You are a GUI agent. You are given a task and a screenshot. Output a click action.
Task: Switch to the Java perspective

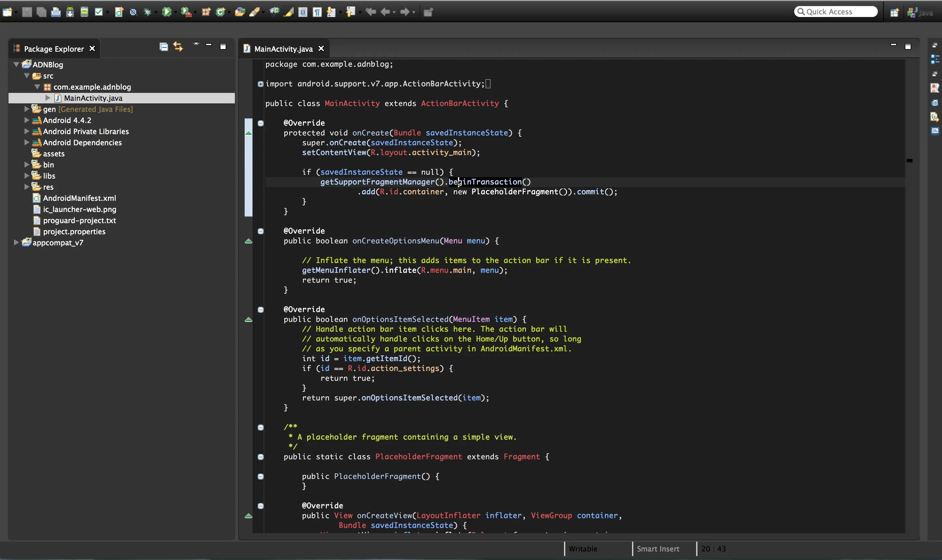pos(920,12)
